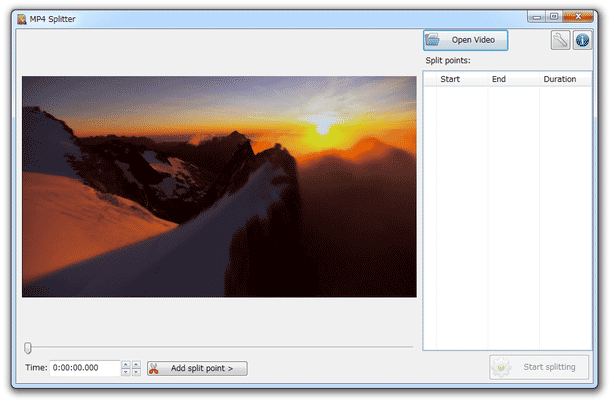This screenshot has height=402, width=611.
Task: Open the settings wrench icon
Action: pos(560,40)
